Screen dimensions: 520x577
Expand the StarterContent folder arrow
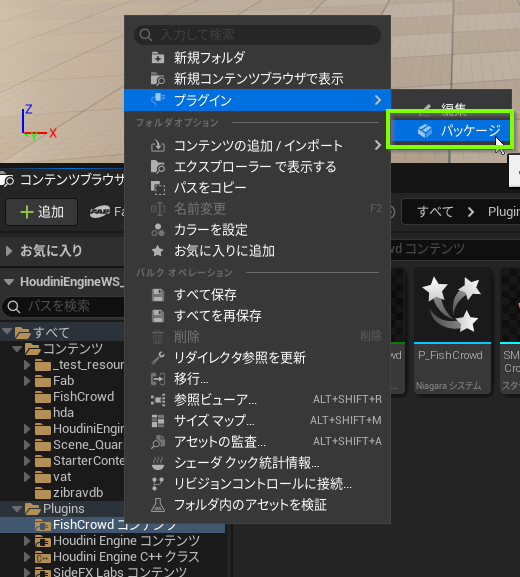(x=27, y=461)
